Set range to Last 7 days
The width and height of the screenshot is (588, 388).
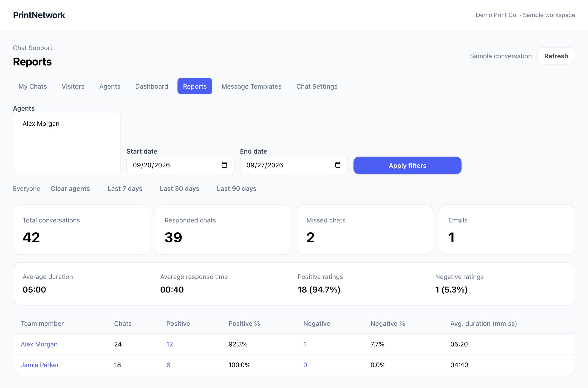click(125, 188)
